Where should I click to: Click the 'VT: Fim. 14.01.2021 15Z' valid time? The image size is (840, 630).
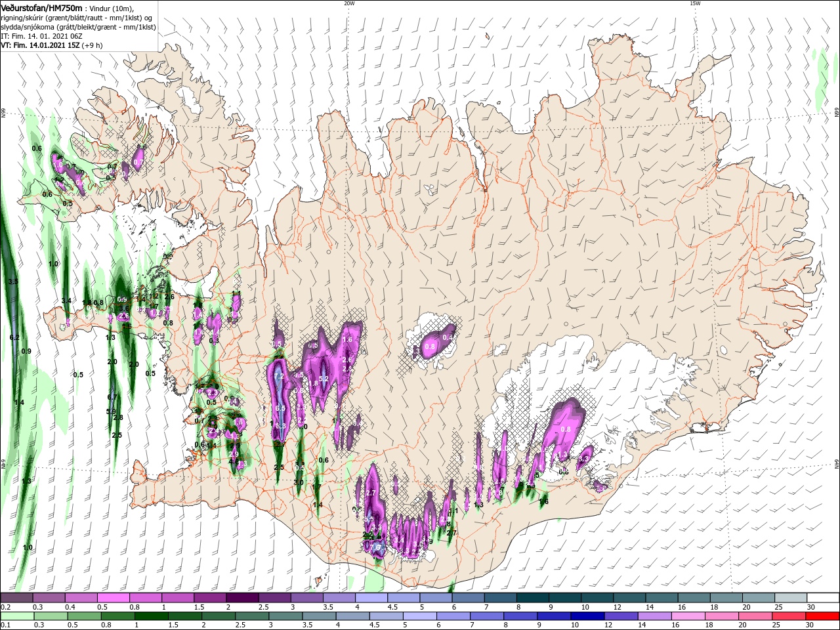point(39,45)
